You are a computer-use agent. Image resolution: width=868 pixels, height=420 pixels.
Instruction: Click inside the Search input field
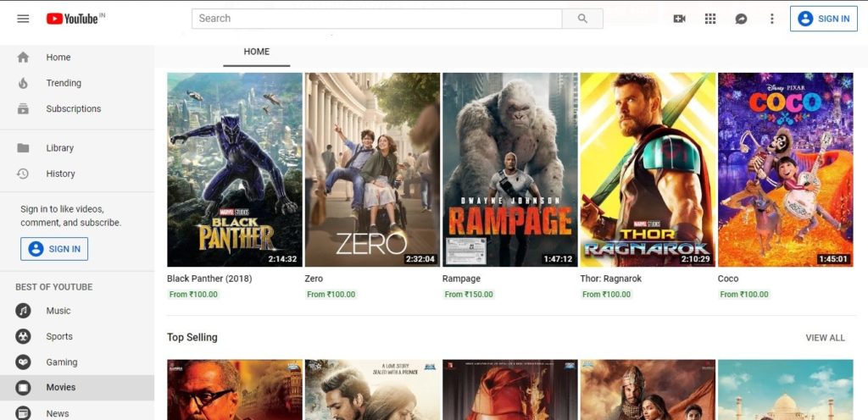coord(376,19)
